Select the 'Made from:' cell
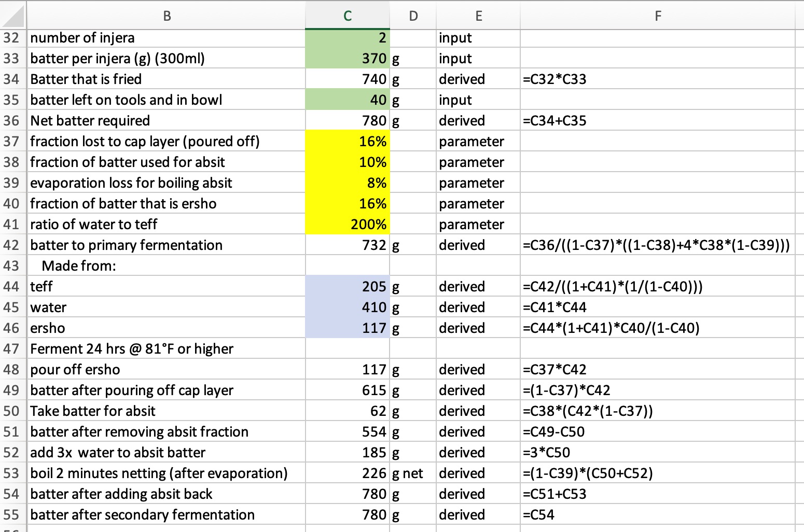Viewport: 804px width, 532px height. coord(79,266)
